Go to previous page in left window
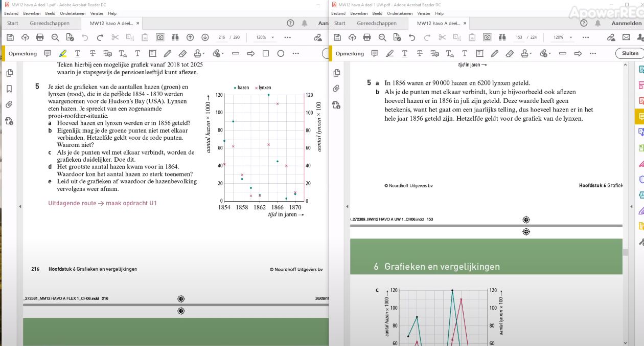 [x=190, y=37]
